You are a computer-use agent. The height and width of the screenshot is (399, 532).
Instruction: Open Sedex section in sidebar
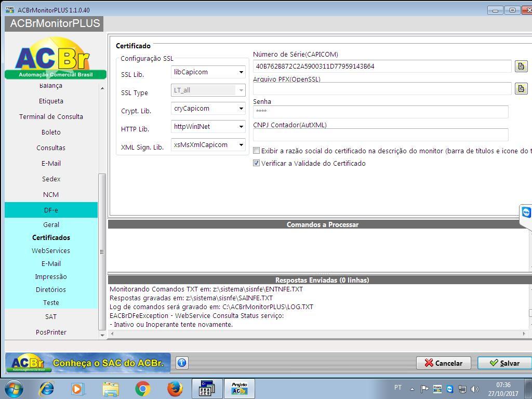pos(51,179)
